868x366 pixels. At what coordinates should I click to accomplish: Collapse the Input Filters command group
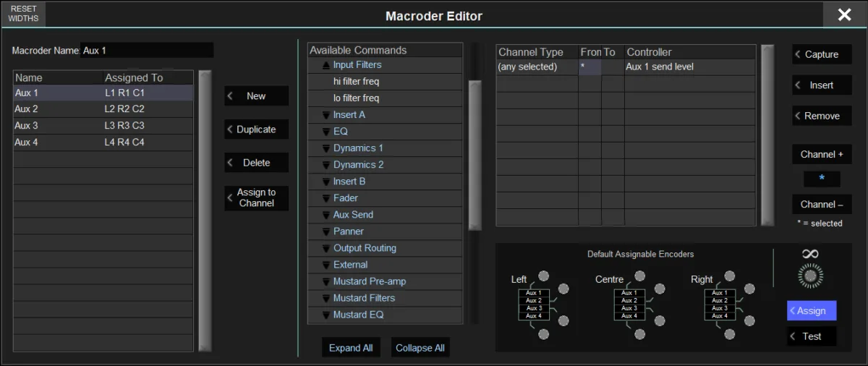pos(326,65)
